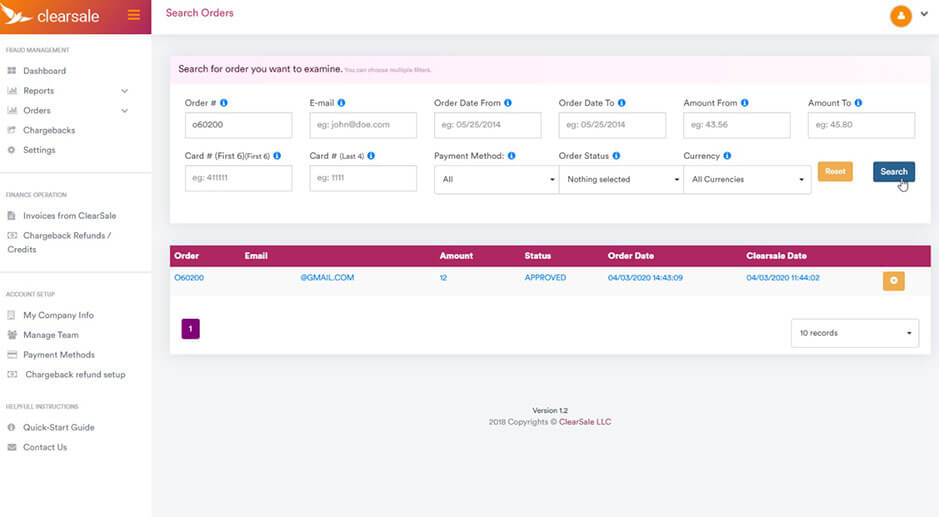Click the orange Reset button
Viewport: 939px width, 517px height.
[835, 172]
